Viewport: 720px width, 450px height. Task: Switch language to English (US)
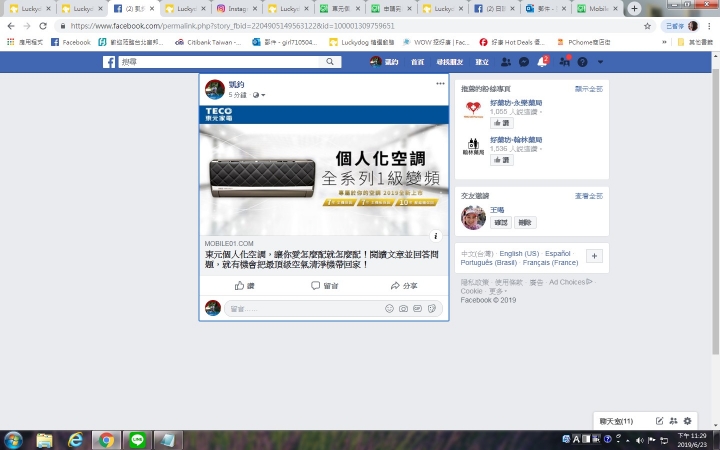tap(519, 253)
